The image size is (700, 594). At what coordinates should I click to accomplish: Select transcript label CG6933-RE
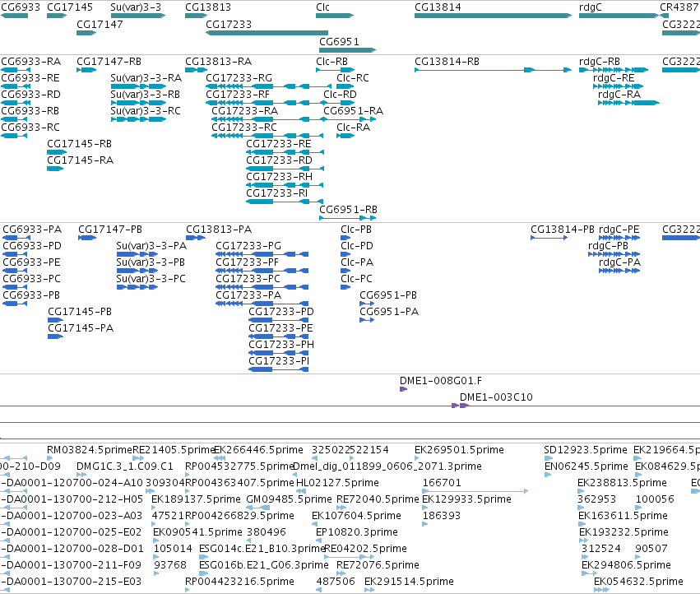coord(30,77)
